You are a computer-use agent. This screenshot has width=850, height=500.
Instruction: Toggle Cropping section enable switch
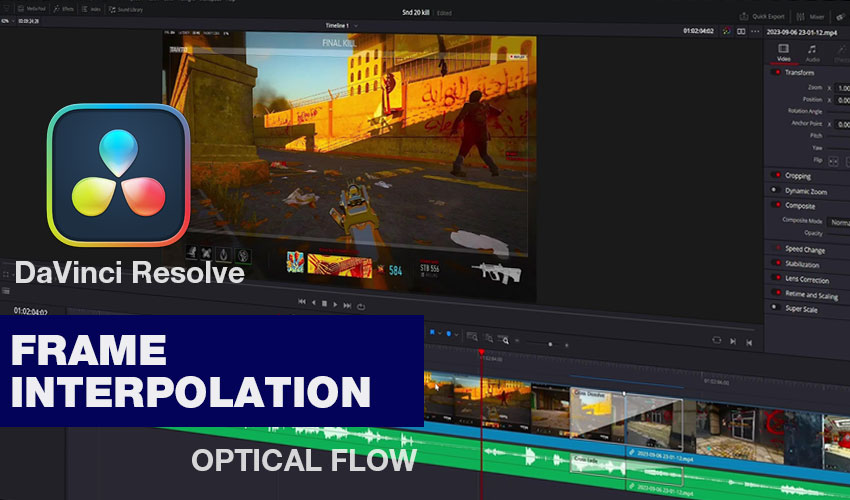tap(776, 175)
